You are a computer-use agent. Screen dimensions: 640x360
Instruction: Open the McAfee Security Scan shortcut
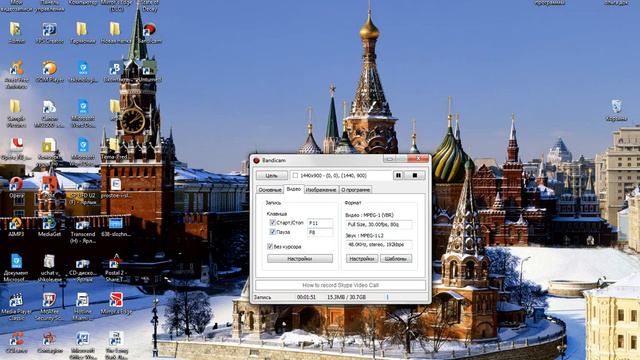click(x=49, y=306)
